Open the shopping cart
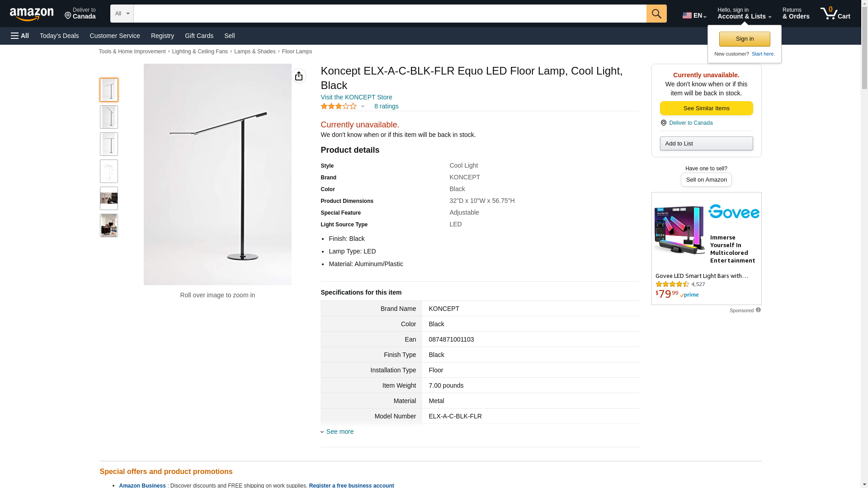 click(835, 14)
